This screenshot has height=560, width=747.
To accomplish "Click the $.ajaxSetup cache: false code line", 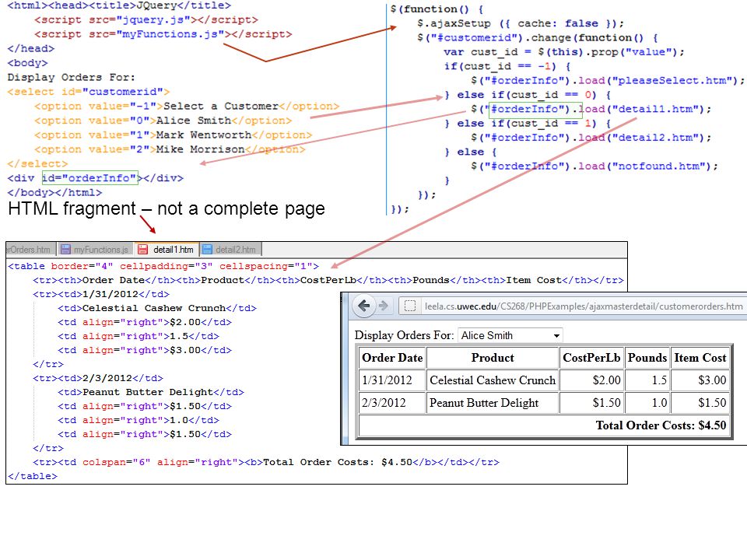I will click(521, 23).
